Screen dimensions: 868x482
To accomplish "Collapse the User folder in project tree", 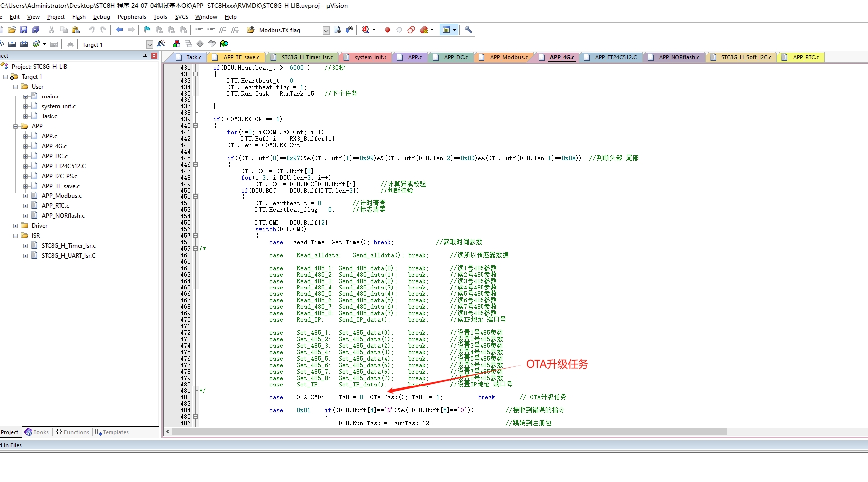I will click(x=15, y=87).
